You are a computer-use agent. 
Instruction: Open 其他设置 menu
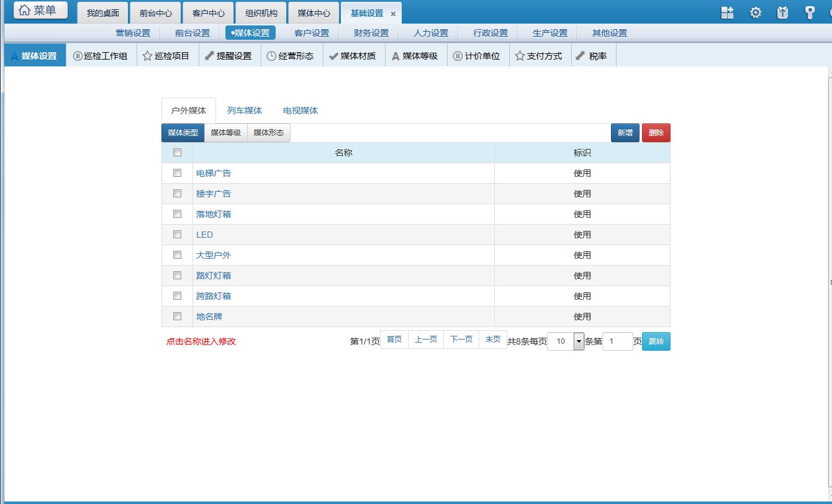pyautogui.click(x=610, y=33)
